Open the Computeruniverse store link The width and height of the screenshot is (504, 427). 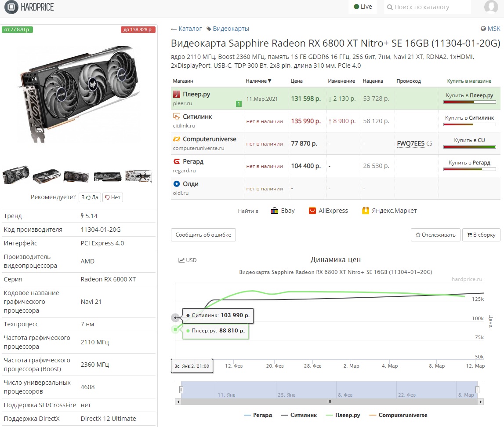click(x=210, y=139)
